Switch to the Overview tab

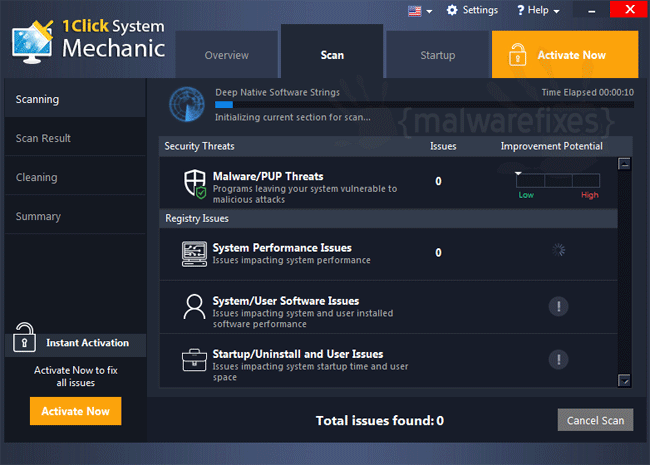[x=227, y=55]
